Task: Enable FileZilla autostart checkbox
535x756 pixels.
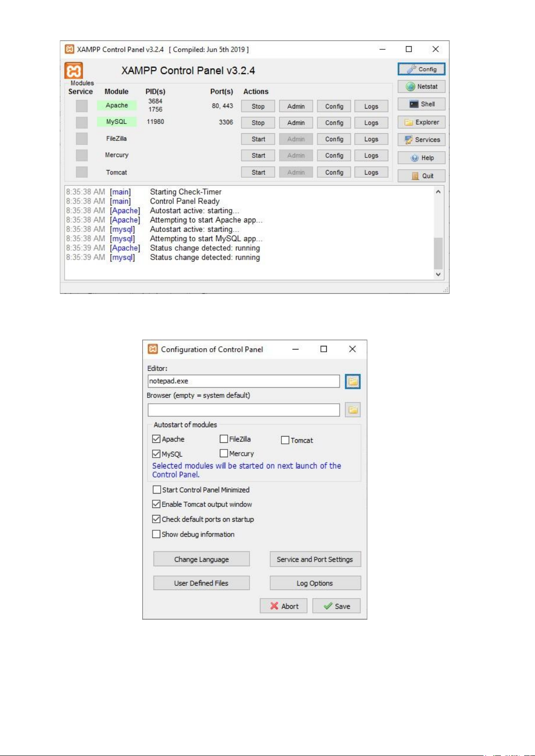Action: click(x=224, y=439)
